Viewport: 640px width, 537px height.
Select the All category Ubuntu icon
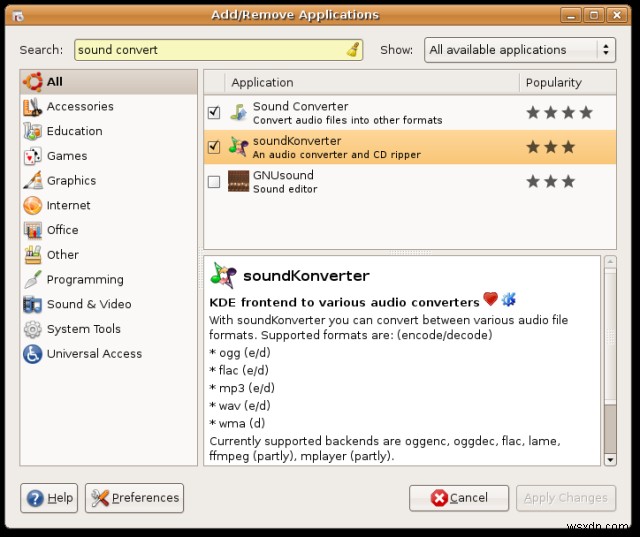pos(33,82)
